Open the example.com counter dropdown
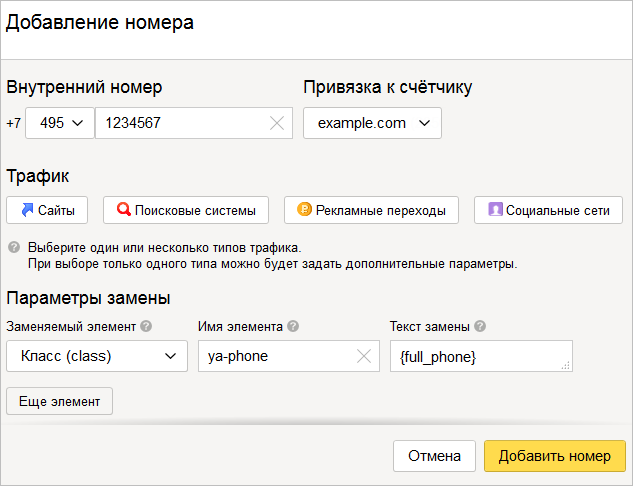 point(373,123)
